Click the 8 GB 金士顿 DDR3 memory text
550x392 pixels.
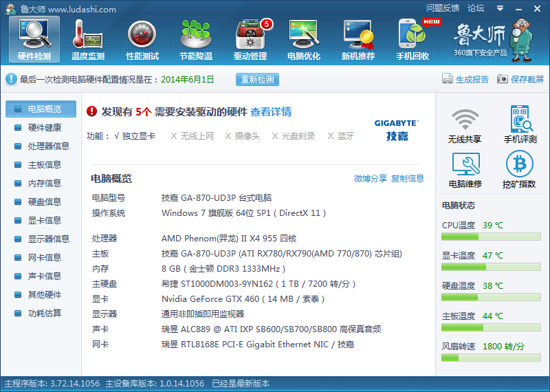[223, 269]
